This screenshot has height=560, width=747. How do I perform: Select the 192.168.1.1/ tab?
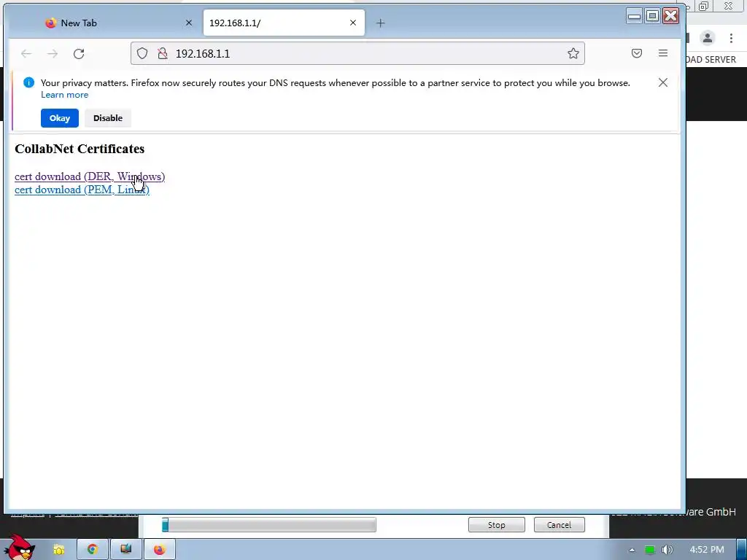pos(284,23)
